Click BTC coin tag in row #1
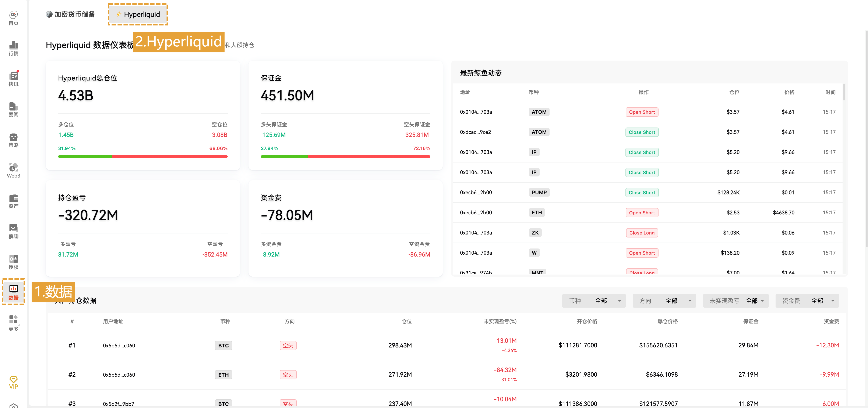Screen dimensions: 868x408 [223, 345]
